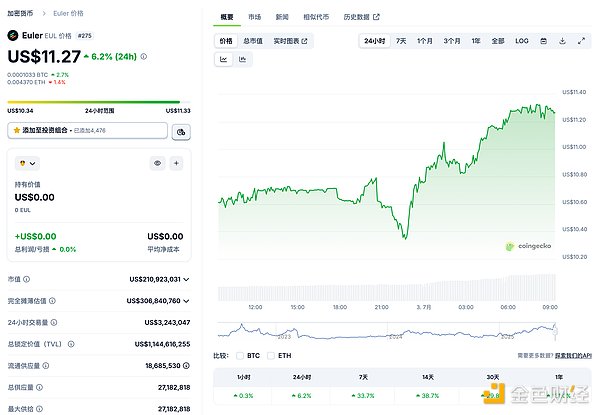Screen dimensions: 600x415
Task: Open the chart calendar date picker
Action: click(x=542, y=41)
